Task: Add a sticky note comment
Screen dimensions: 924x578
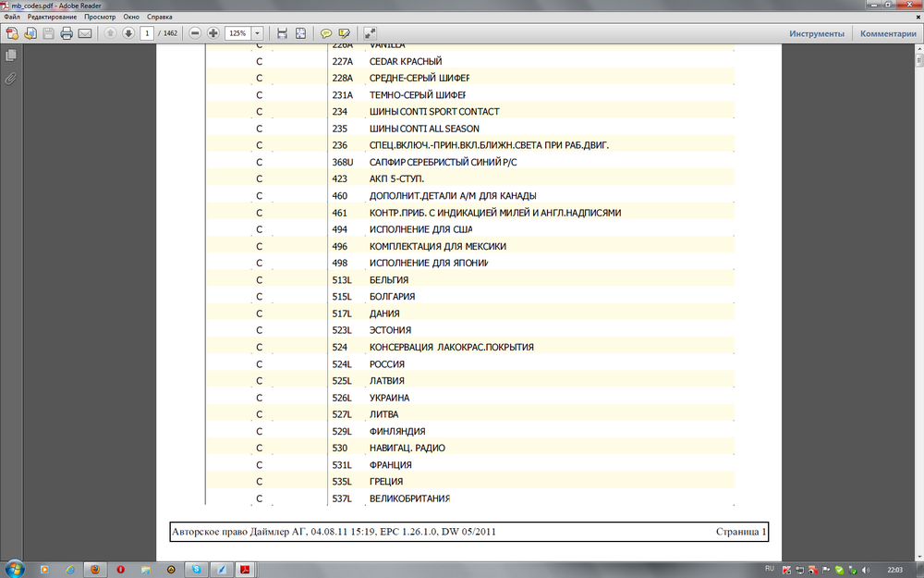Action: pyautogui.click(x=326, y=33)
